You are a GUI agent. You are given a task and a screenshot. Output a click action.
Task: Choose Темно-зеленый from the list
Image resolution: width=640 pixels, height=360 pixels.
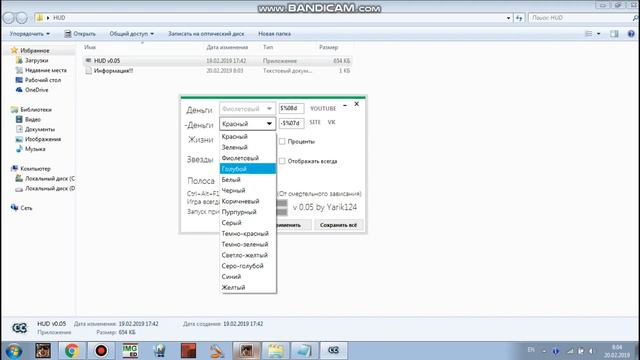[248, 244]
